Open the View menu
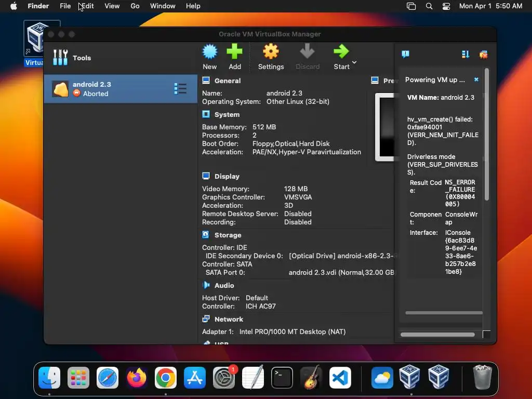The image size is (532, 399). click(112, 6)
